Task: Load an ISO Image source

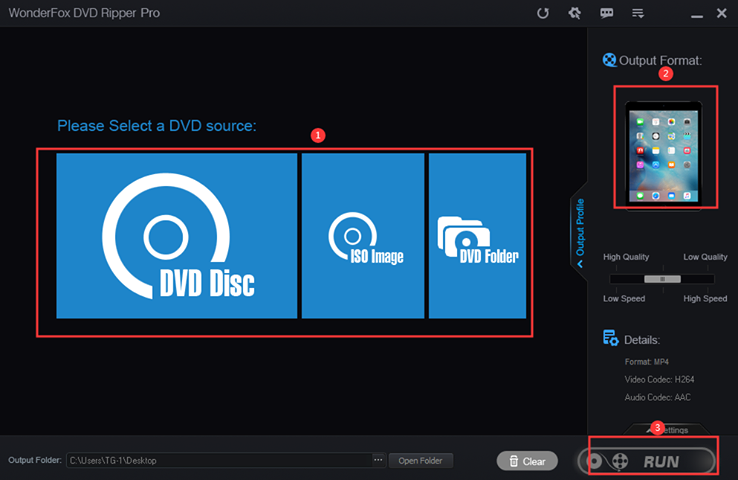Action: click(363, 236)
